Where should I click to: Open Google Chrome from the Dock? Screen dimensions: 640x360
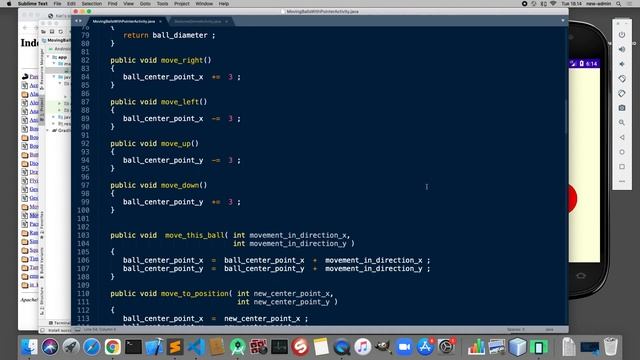(x=112, y=347)
